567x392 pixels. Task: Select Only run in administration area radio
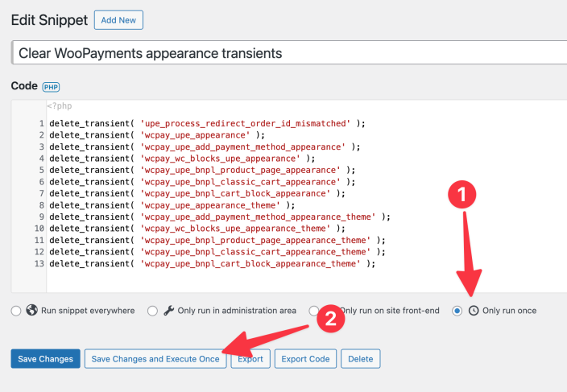[x=152, y=311]
